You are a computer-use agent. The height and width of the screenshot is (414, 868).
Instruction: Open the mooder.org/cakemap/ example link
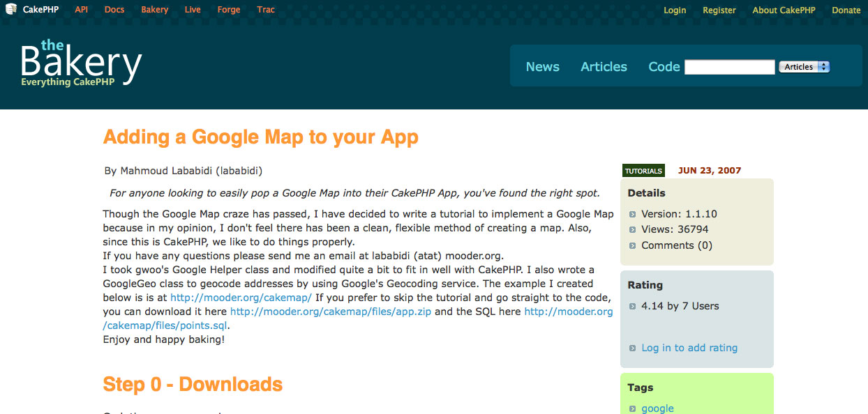click(x=241, y=298)
